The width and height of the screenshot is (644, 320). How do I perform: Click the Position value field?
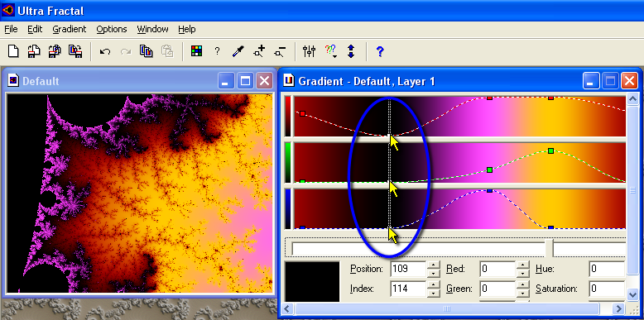(x=408, y=269)
